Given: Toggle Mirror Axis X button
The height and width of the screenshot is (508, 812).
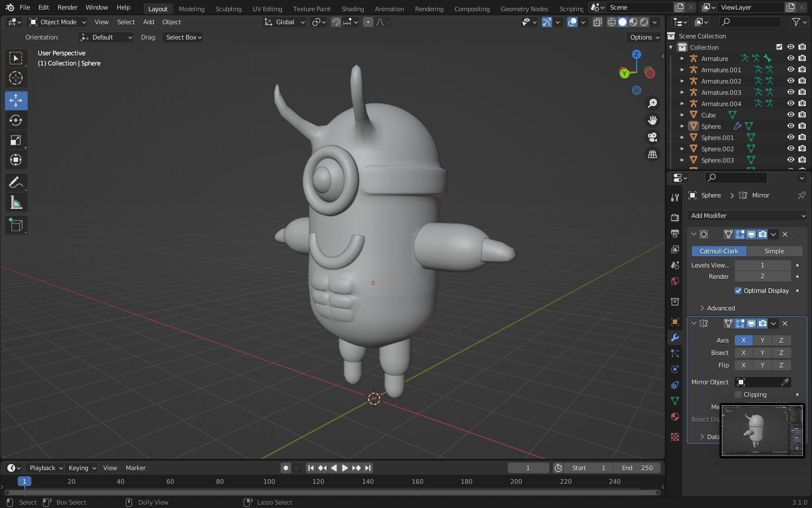Looking at the screenshot, I should [744, 340].
